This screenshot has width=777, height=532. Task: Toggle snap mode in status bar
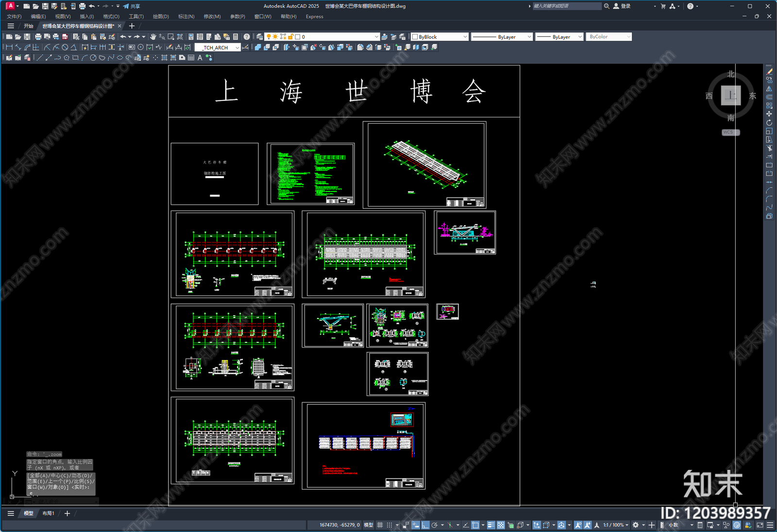(x=389, y=525)
